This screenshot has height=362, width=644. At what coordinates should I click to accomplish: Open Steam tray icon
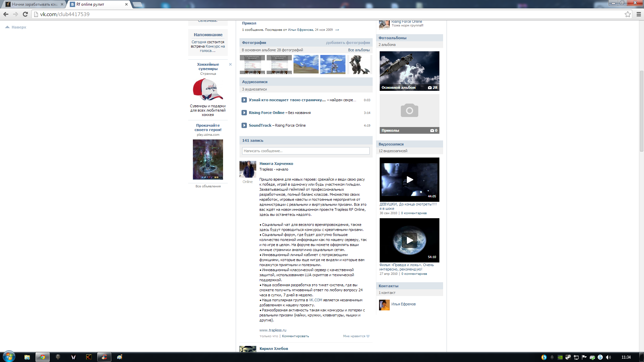pos(568,357)
